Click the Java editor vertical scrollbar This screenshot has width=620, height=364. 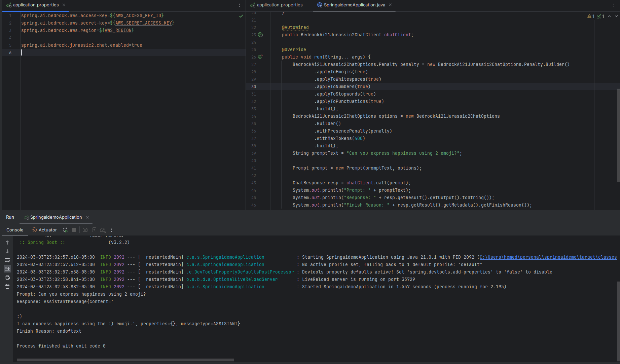tap(618, 135)
